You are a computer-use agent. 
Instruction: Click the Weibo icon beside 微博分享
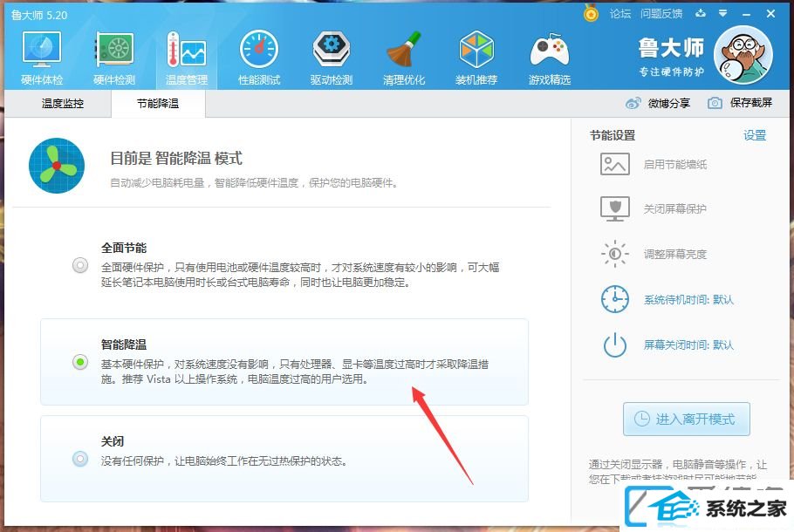point(633,103)
